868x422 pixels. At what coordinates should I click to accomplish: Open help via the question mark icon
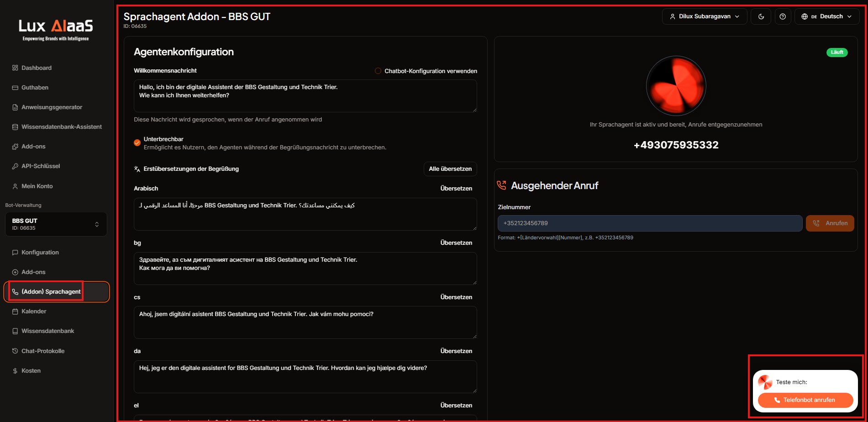pyautogui.click(x=783, y=16)
